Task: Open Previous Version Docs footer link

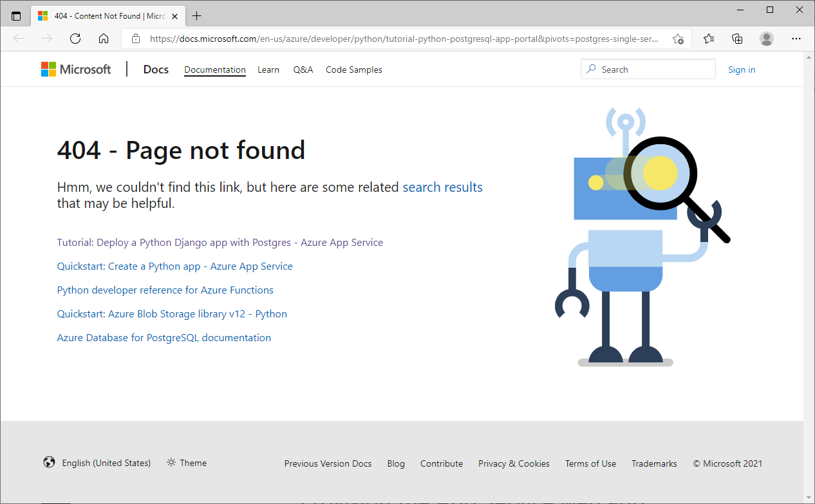Action: pos(328,463)
